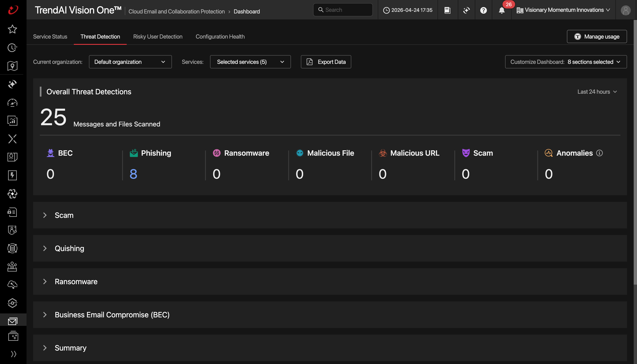Click the hexagon gear sidebar icon

click(x=12, y=303)
